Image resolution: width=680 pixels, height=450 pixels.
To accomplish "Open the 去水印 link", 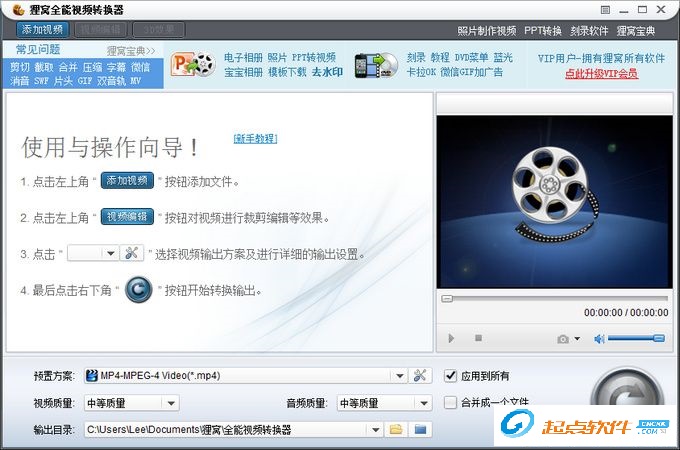I will click(327, 72).
